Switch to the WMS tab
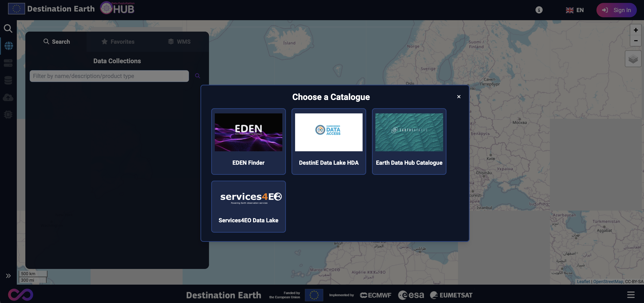 [179, 42]
